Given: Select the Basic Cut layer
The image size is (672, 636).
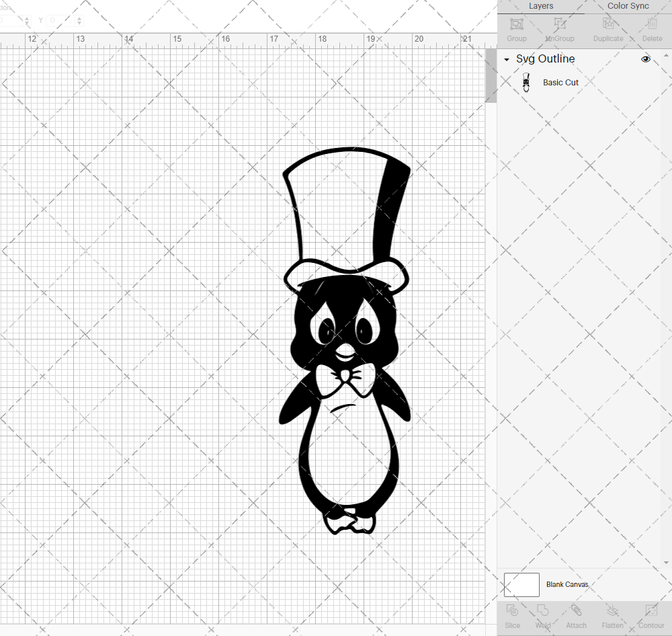Looking at the screenshot, I should pyautogui.click(x=560, y=82).
